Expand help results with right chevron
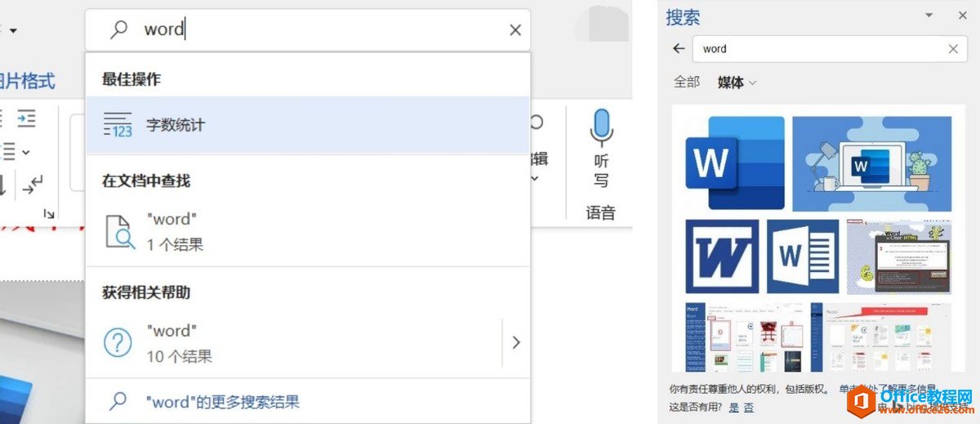Screen dimensions: 980x424 [x=515, y=343]
